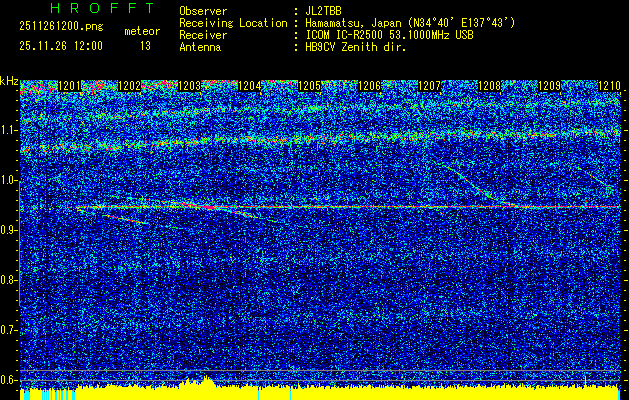
Task: Click the yellow peak in the power graph
Action: [205, 380]
